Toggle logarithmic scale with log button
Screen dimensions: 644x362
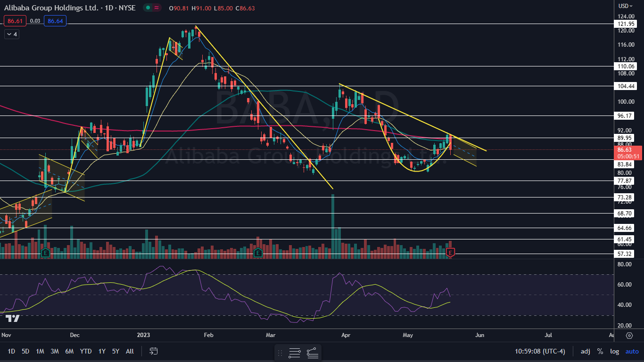[614, 351]
